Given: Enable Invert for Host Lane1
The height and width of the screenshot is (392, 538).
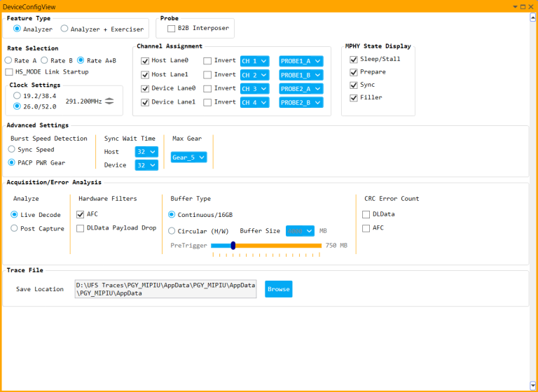Looking at the screenshot, I should point(207,75).
